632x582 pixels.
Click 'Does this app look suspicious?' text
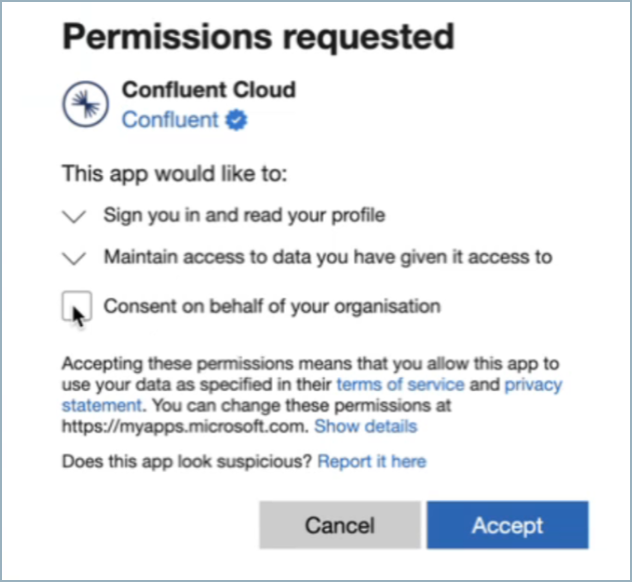187,461
